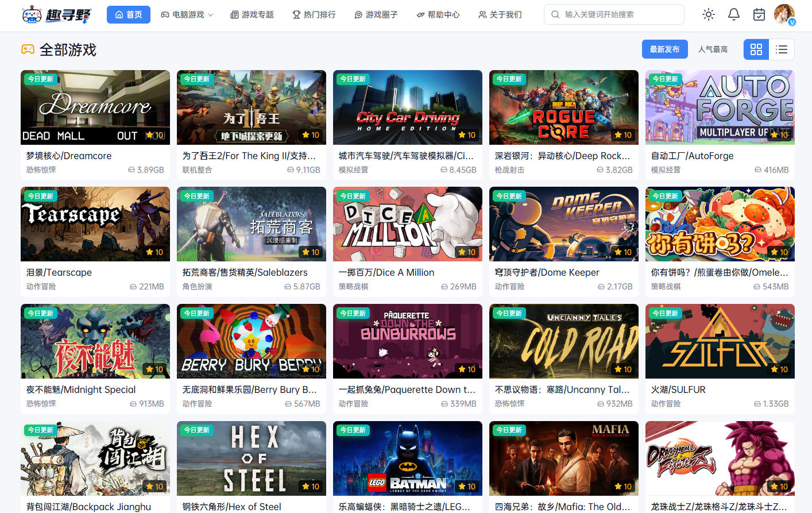The width and height of the screenshot is (812, 513).
Task: Expand the 电脑游戏 dropdown menu
Action: [x=187, y=14]
